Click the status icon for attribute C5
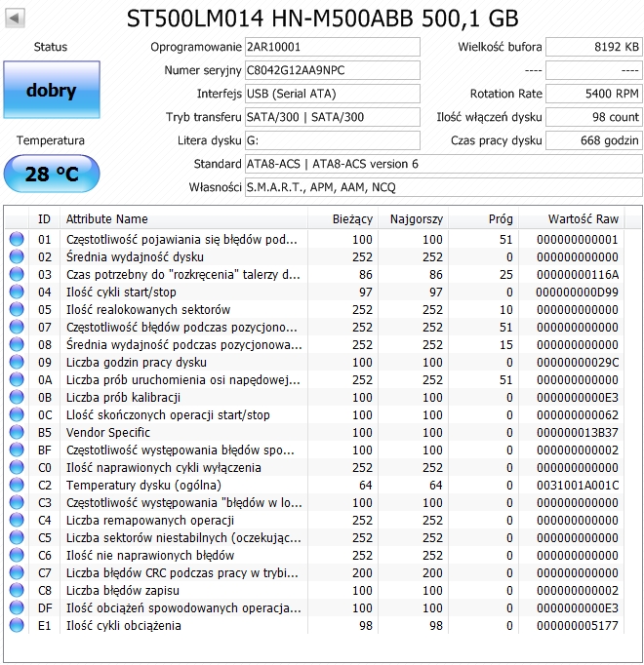Screen dimensions: 644x665 point(17,538)
